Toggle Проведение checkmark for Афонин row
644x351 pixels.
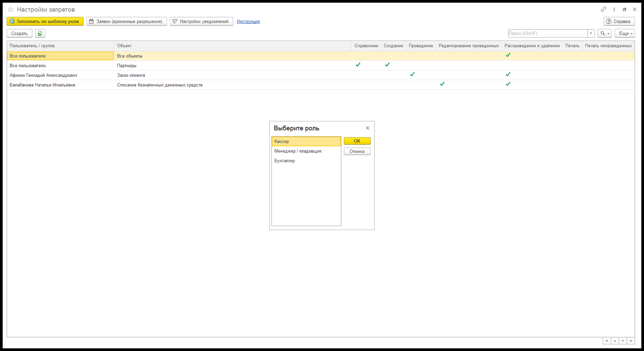[x=412, y=74]
